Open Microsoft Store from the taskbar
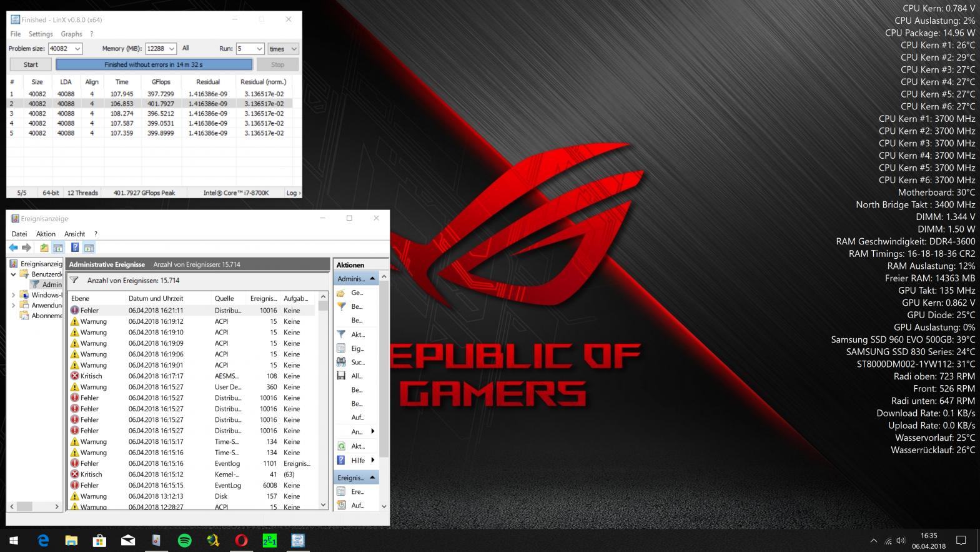 tap(99, 540)
